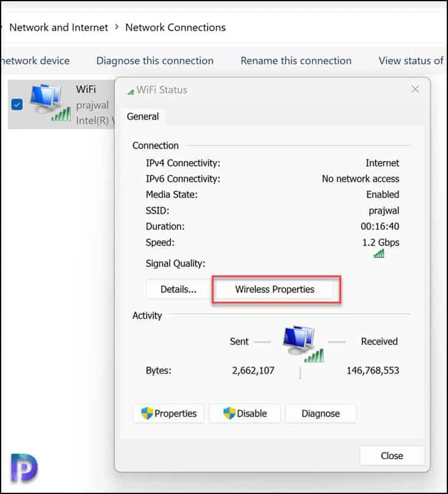Click the Bytes label
Image resolution: width=448 pixels, height=494 pixels.
point(158,371)
